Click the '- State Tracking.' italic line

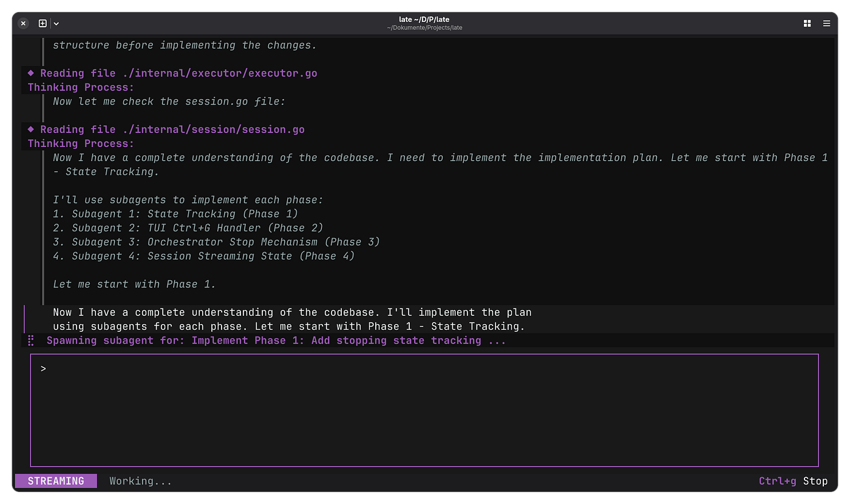106,172
